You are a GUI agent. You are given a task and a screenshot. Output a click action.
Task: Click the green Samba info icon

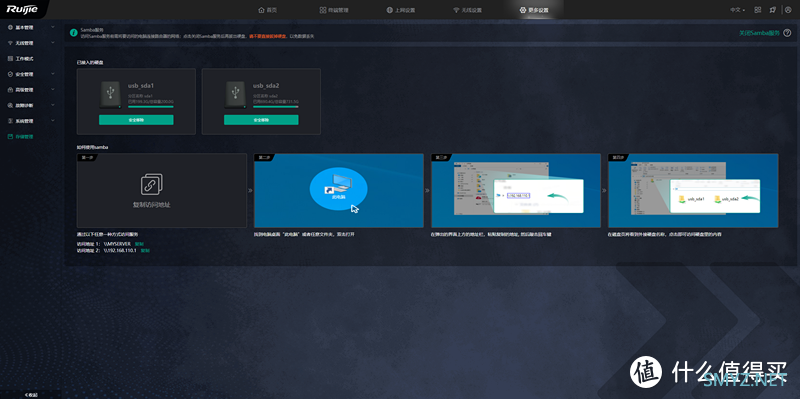[x=74, y=33]
